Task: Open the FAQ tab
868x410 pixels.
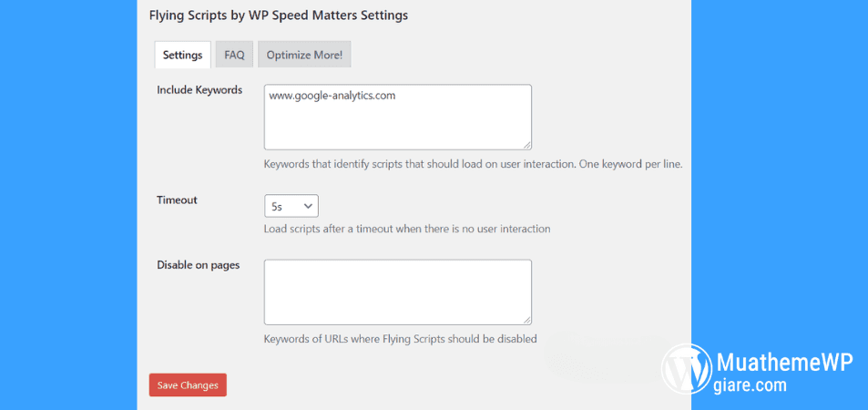Action: 234,55
